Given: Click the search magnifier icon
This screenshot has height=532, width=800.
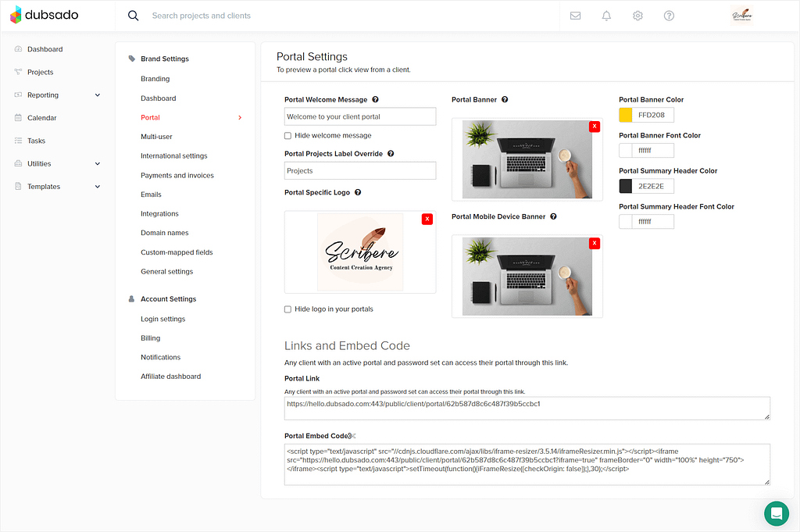Looking at the screenshot, I should tap(133, 16).
